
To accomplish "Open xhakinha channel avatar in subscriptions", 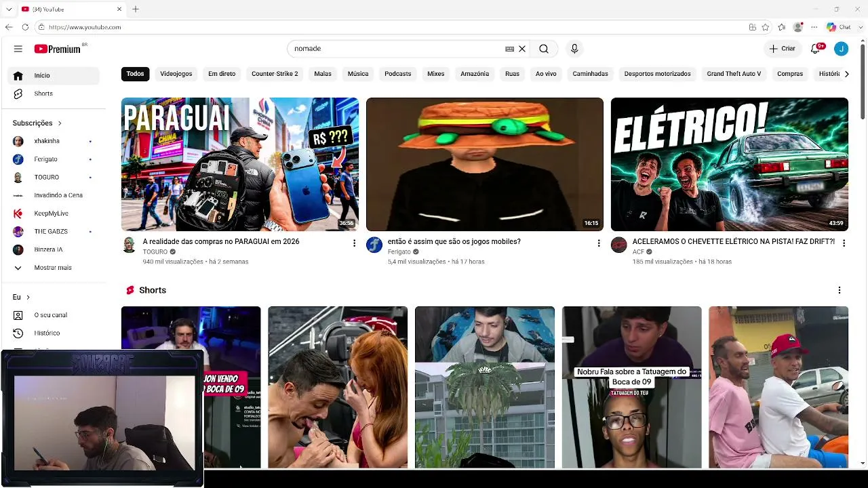I will click(18, 141).
